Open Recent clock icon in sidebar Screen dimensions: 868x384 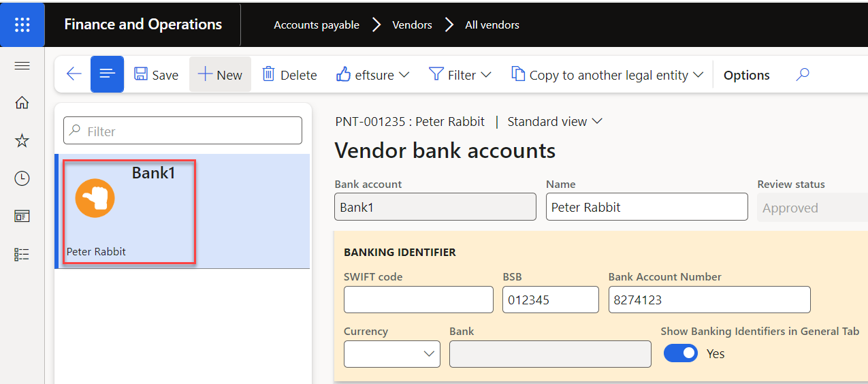[x=22, y=178]
